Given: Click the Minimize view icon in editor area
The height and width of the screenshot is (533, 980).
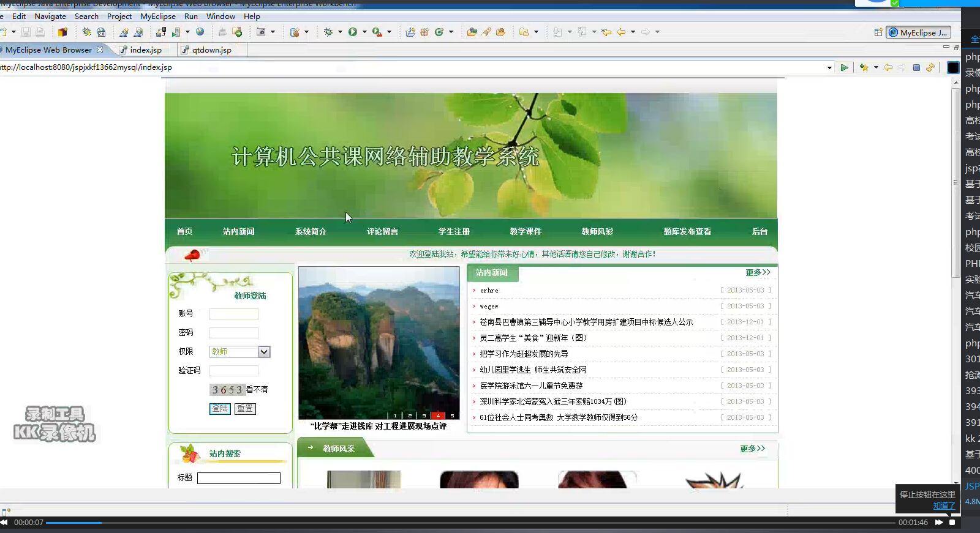Looking at the screenshot, I should (x=946, y=47).
